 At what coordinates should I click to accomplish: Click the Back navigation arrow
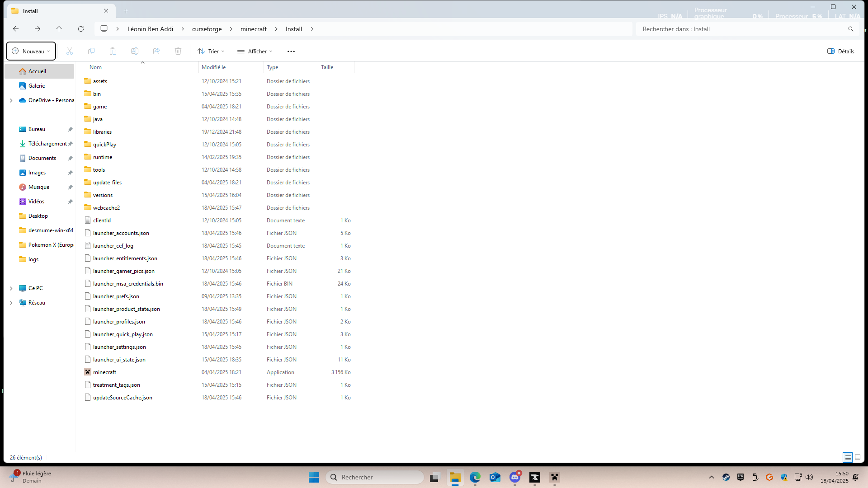pyautogui.click(x=16, y=29)
